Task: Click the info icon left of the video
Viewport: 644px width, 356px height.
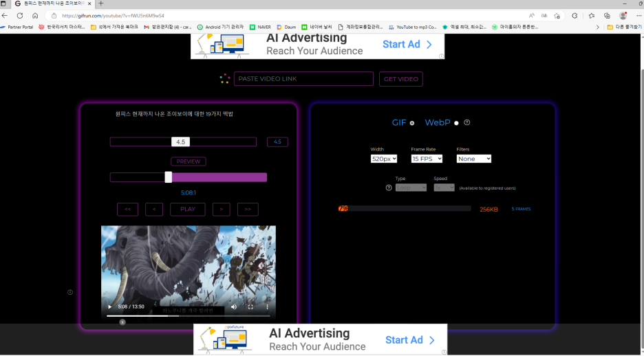Action: click(69, 293)
